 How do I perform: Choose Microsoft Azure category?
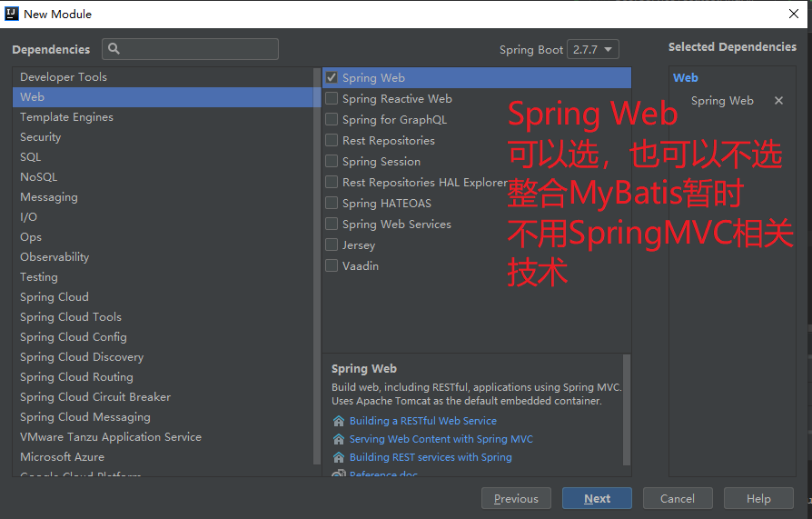[x=163, y=457]
